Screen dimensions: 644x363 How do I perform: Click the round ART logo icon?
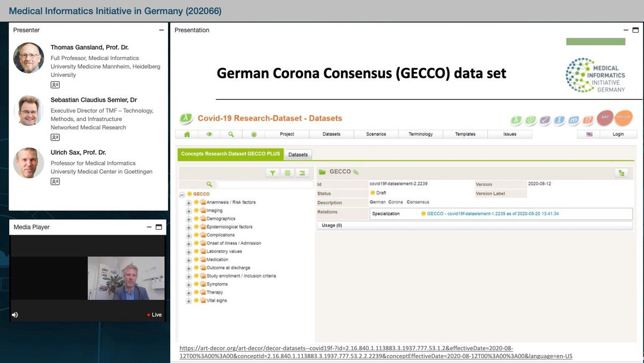pyautogui.click(x=604, y=118)
